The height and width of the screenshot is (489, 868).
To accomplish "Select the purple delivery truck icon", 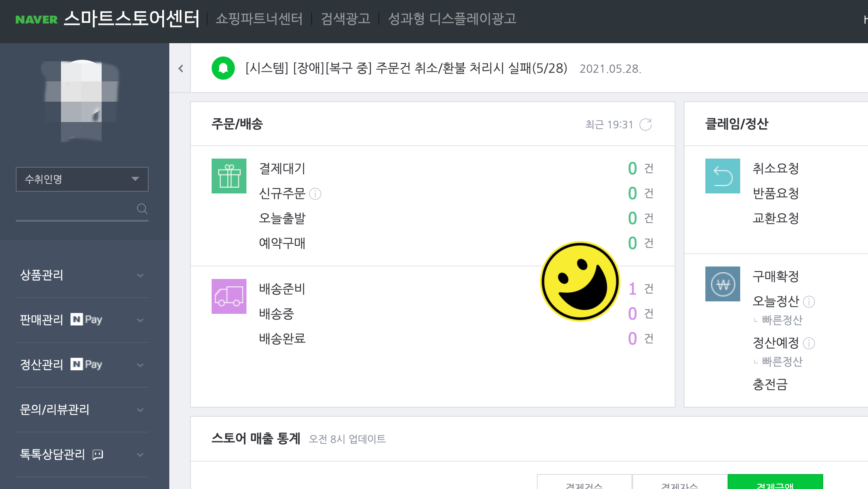I will pyautogui.click(x=229, y=296).
